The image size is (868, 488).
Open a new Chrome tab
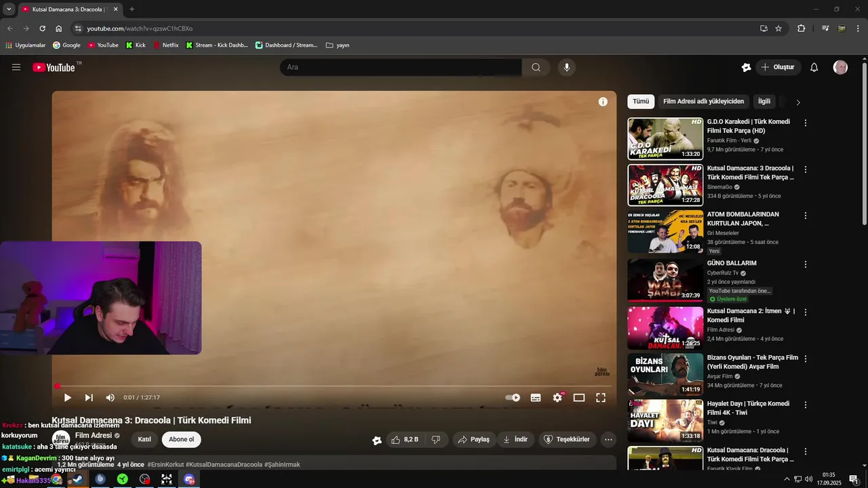(132, 9)
